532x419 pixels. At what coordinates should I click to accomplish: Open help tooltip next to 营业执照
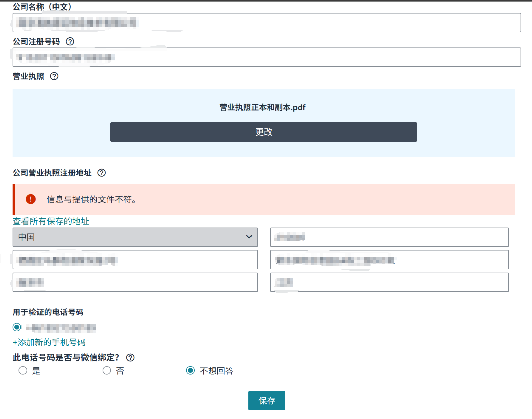(54, 76)
